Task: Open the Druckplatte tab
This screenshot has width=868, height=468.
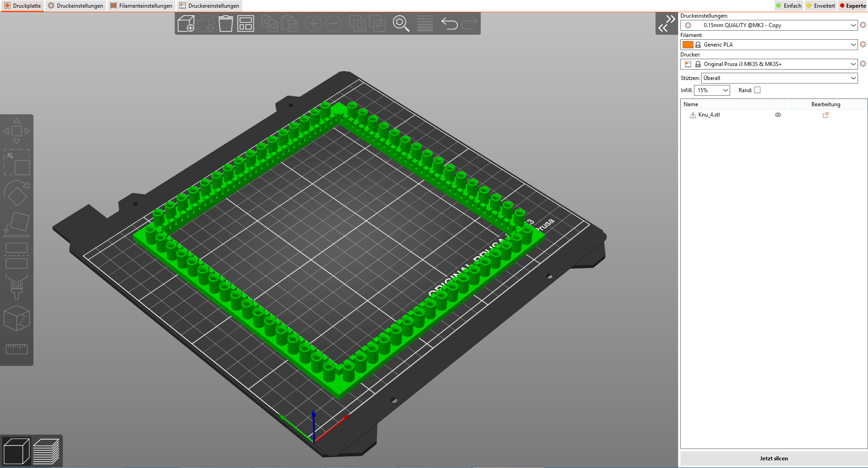Action: click(x=23, y=6)
